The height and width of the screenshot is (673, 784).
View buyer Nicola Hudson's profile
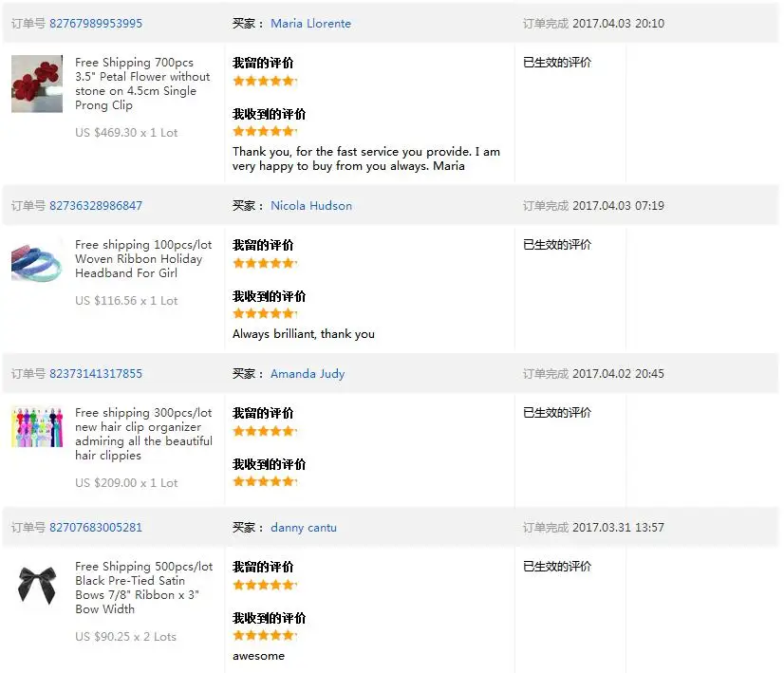tap(311, 205)
